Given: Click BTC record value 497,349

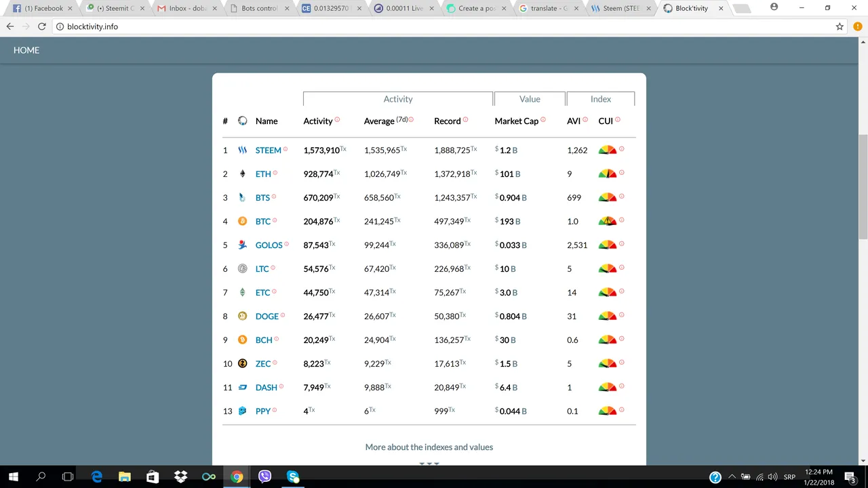Looking at the screenshot, I should tap(449, 222).
